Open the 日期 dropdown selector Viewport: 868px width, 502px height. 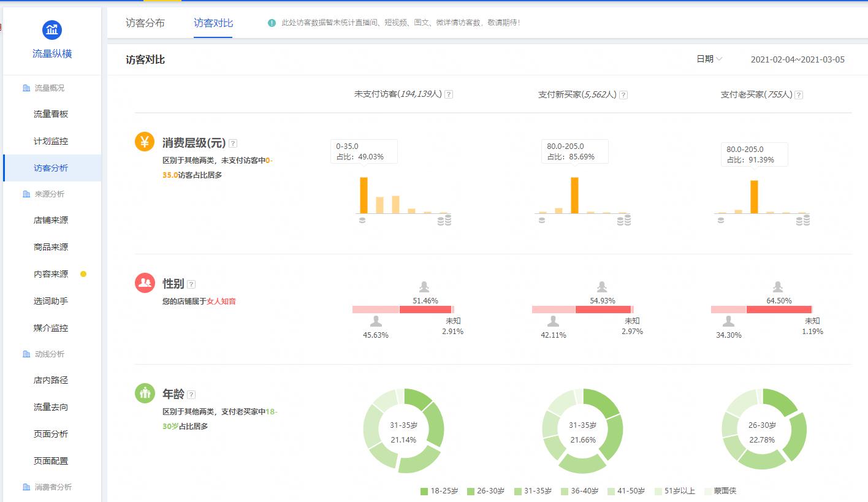point(709,59)
